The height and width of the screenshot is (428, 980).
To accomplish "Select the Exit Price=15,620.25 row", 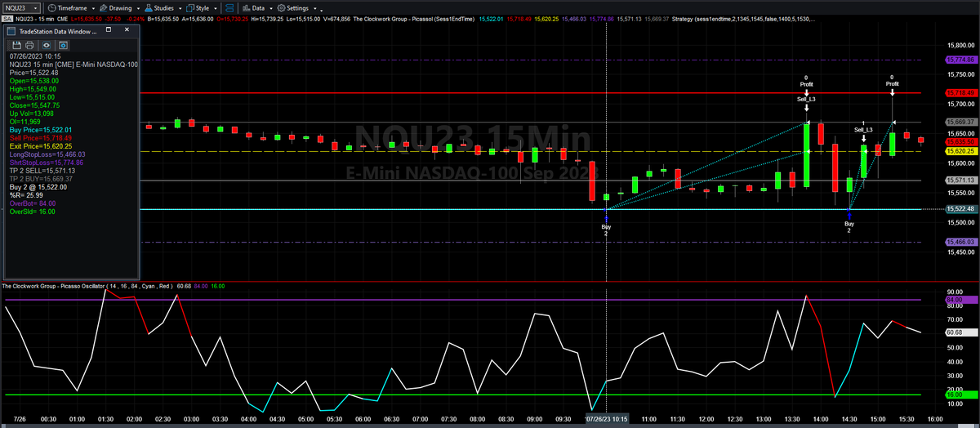I will click(x=41, y=146).
